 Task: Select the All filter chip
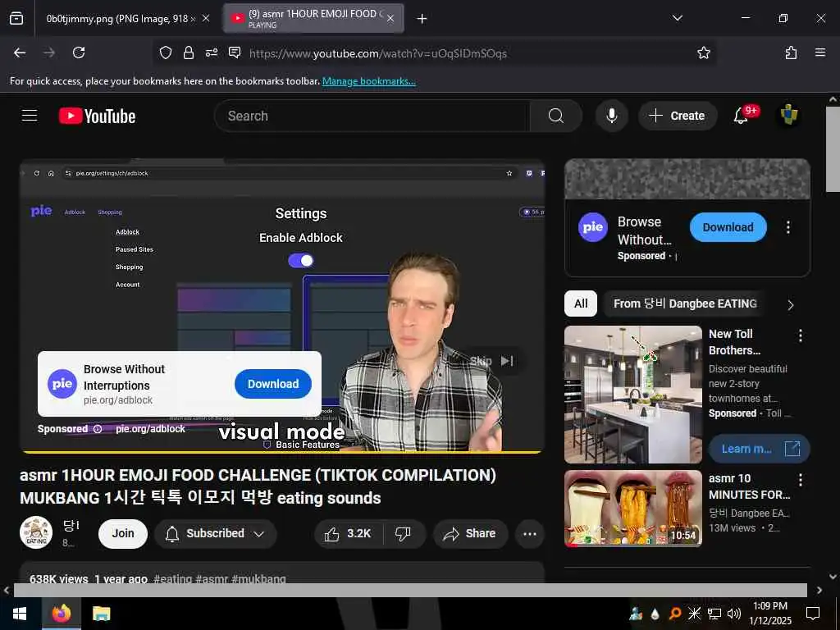(581, 304)
